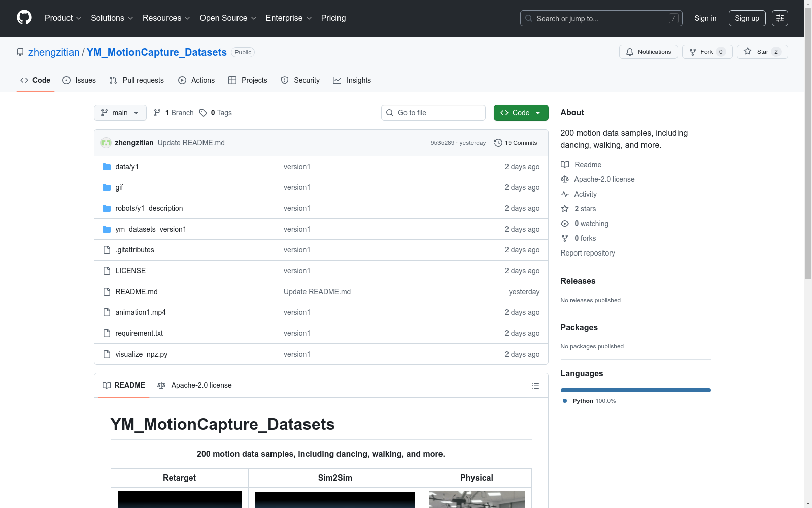Click the .gitattributes file icon
The image size is (812, 508).
107,250
